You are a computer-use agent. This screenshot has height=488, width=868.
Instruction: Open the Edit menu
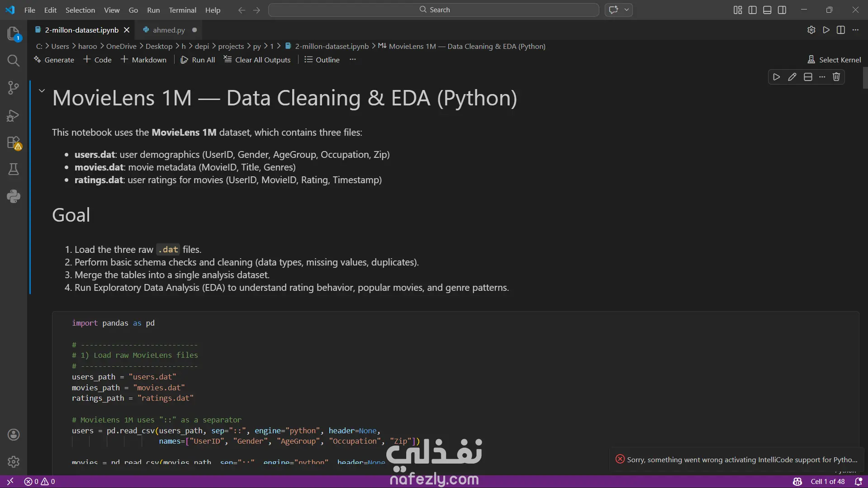[x=50, y=10]
